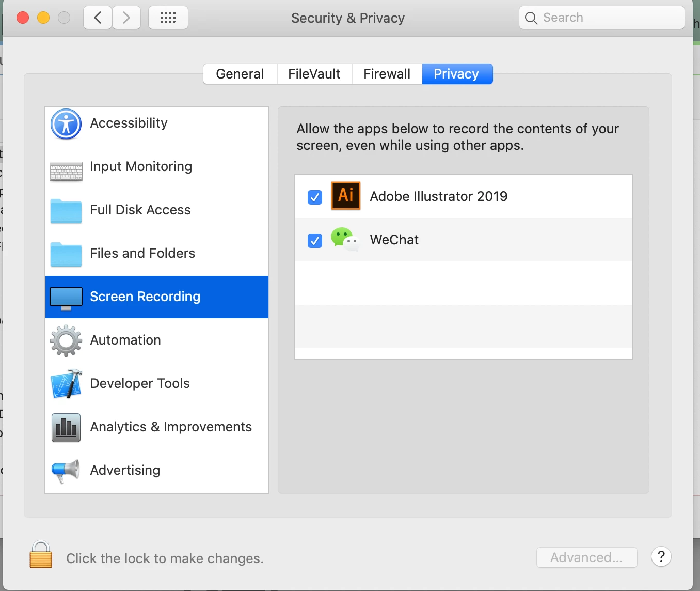The height and width of the screenshot is (591, 700).
Task: Go back with the left arrow button
Action: (x=98, y=18)
